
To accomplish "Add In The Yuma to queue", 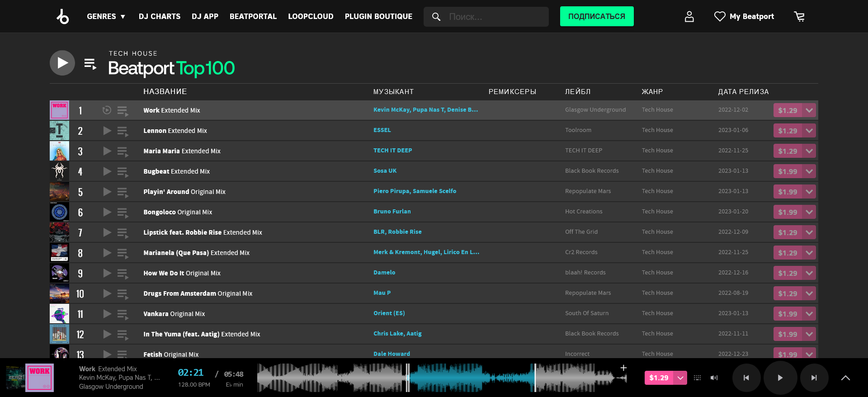I will point(123,335).
